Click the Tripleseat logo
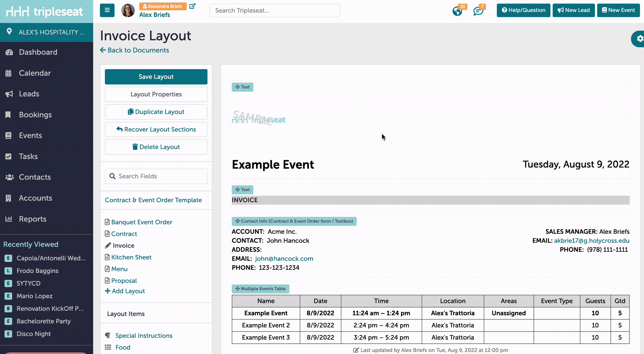 [x=45, y=12]
